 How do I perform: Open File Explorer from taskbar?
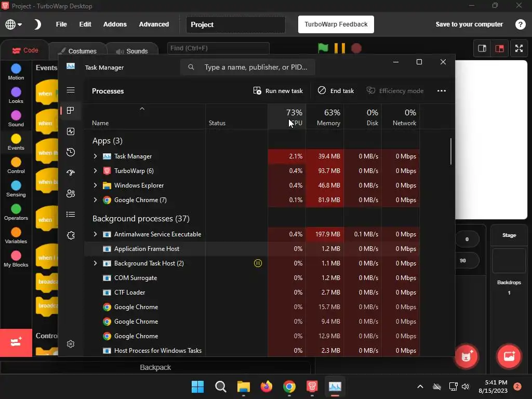coord(244,387)
